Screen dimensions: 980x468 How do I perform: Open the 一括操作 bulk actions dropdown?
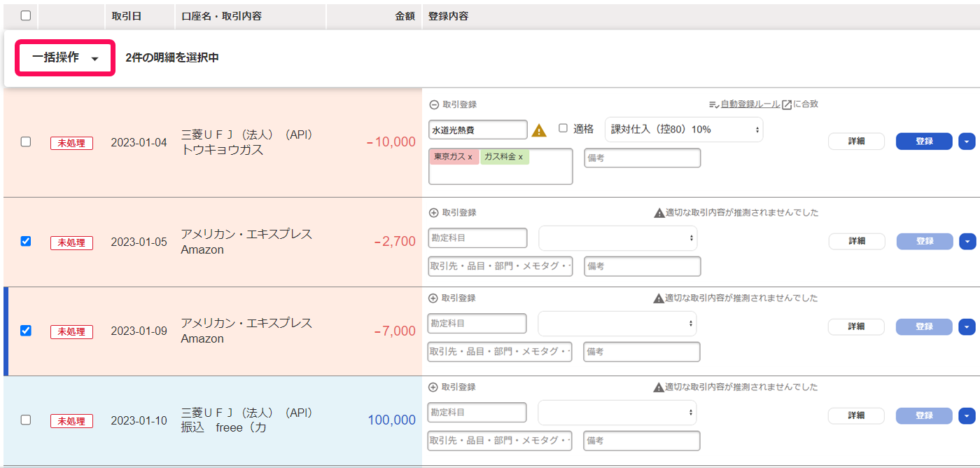(65, 58)
